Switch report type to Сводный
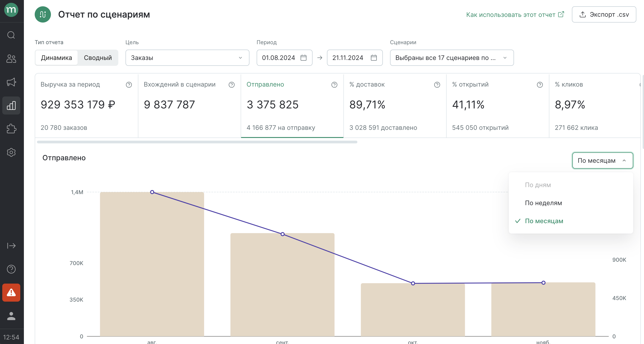 coord(98,58)
